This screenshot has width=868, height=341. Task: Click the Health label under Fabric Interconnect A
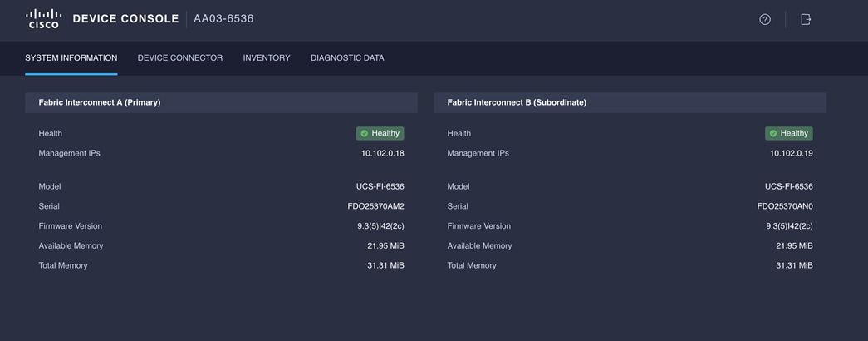tap(51, 133)
